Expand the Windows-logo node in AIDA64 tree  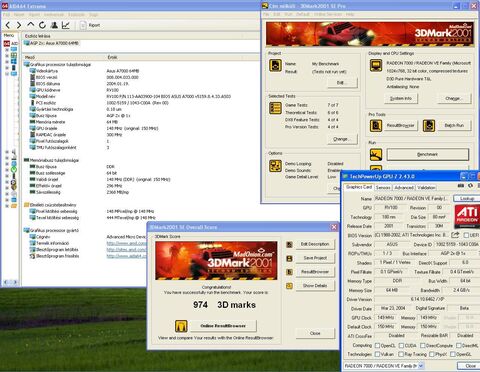coord(7,62)
